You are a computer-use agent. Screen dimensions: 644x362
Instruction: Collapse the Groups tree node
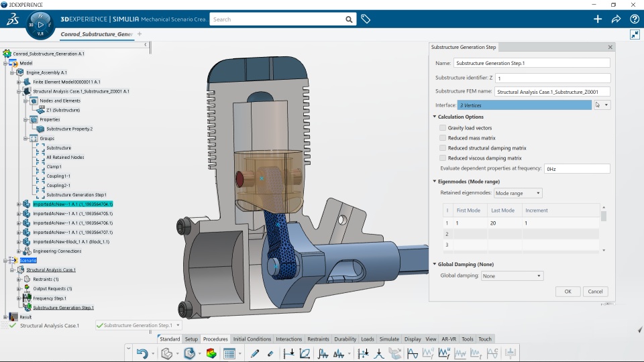click(25, 138)
